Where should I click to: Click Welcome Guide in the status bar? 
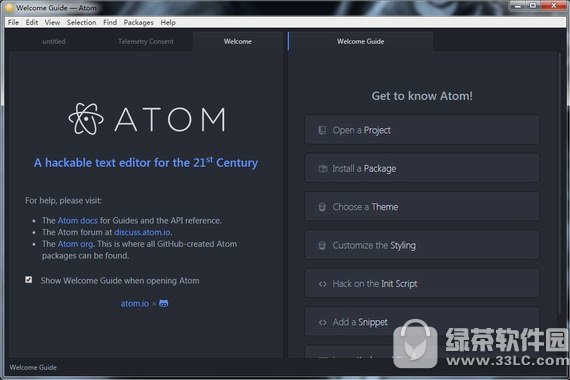coord(33,367)
